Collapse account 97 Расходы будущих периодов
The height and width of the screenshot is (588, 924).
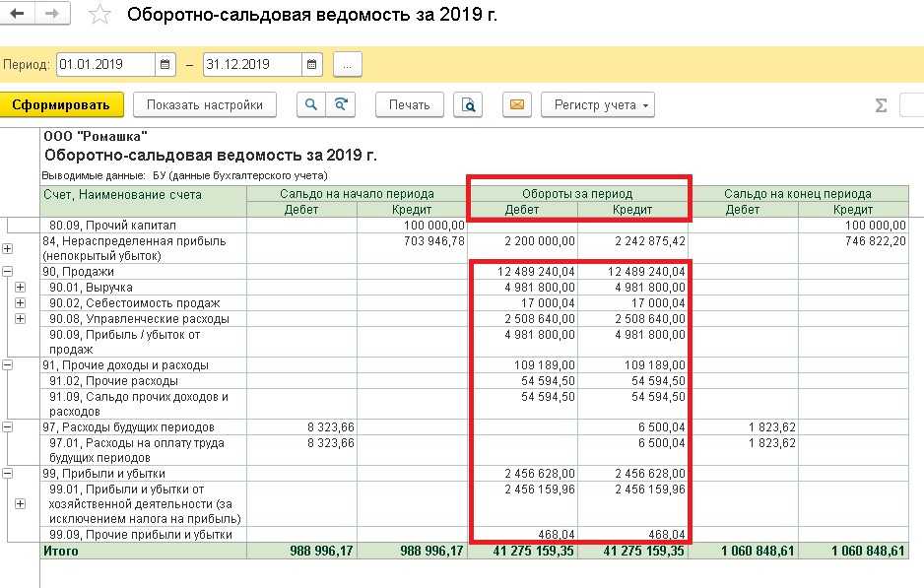7,427
